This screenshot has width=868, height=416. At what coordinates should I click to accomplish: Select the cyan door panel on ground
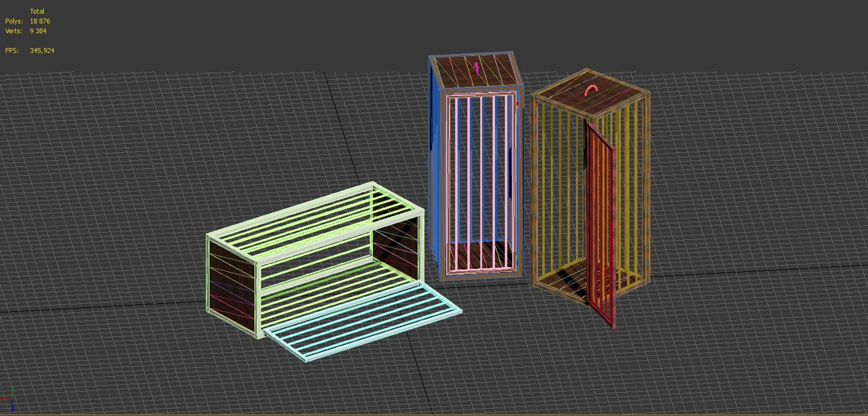pos(363,322)
